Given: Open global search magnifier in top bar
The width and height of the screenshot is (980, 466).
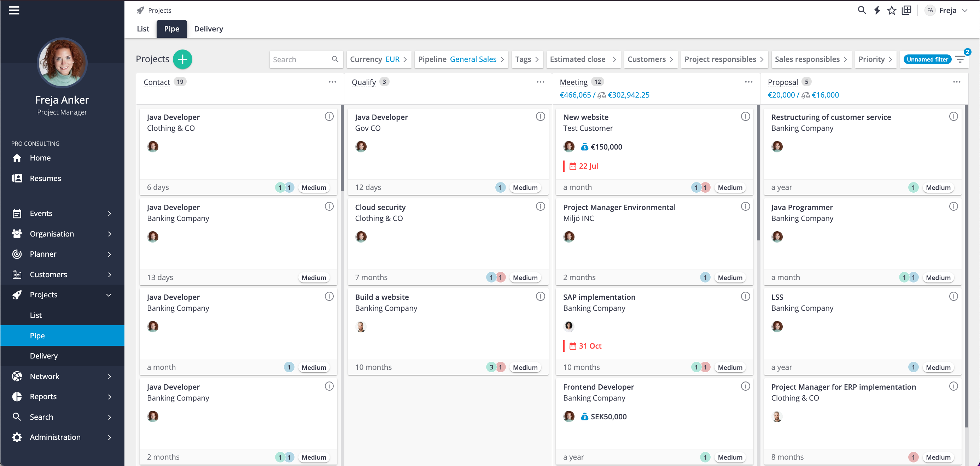Looking at the screenshot, I should (862, 10).
